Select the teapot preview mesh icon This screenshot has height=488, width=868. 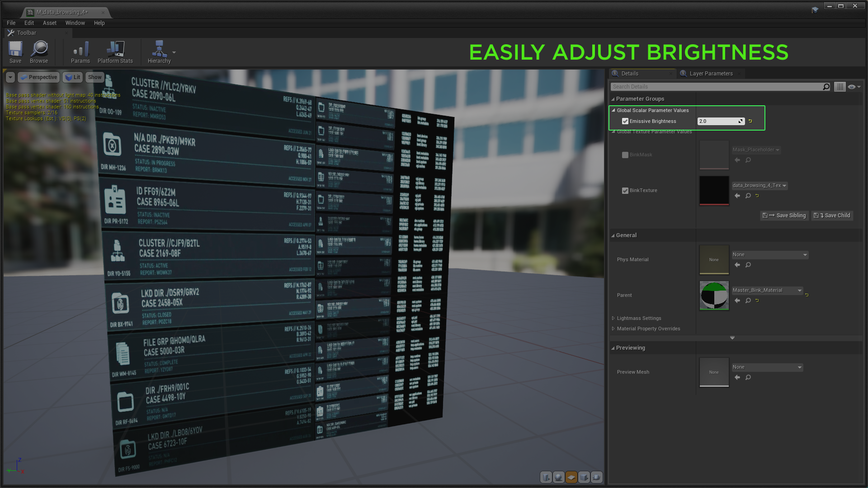pyautogui.click(x=597, y=477)
